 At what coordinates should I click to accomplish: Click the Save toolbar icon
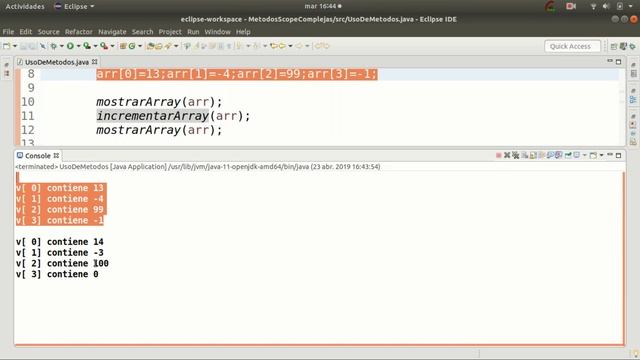[x=24, y=46]
